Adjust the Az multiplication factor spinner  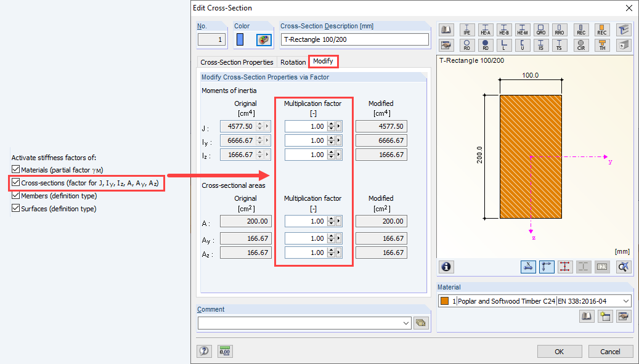pos(332,253)
